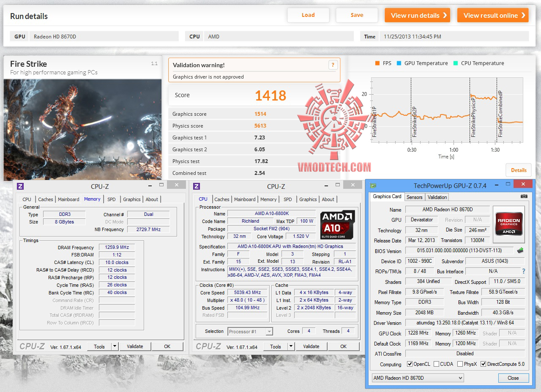
Task: Expand Tools arrow in memory-timings CPU-Z window
Action: pos(115,346)
